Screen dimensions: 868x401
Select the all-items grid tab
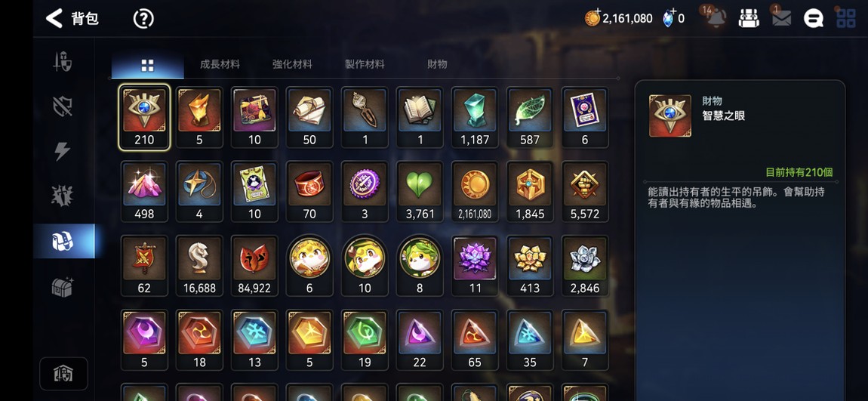click(x=147, y=66)
